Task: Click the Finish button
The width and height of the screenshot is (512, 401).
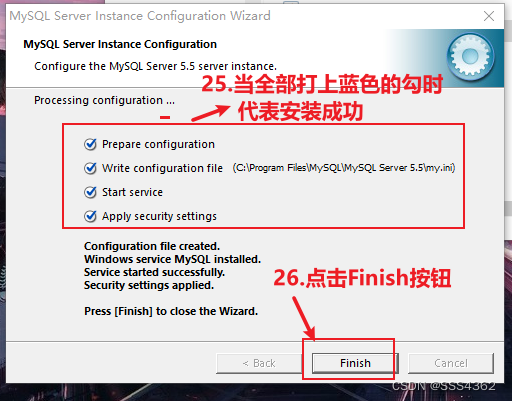Action: point(355,363)
